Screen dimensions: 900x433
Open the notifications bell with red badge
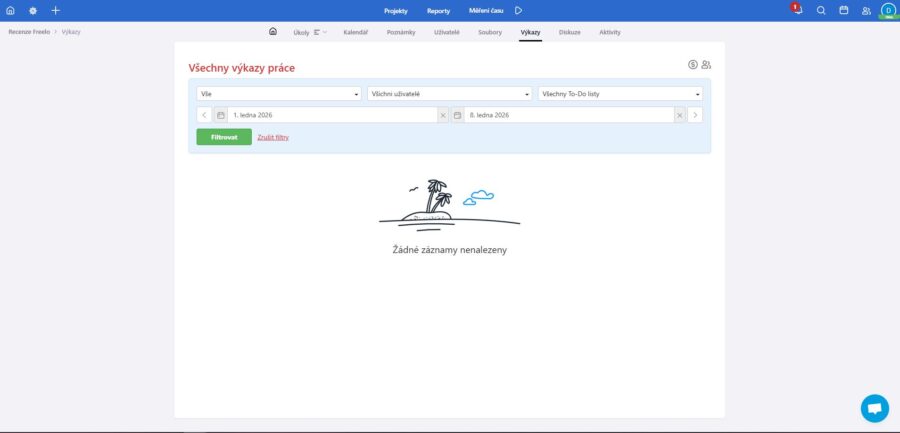click(x=797, y=9)
